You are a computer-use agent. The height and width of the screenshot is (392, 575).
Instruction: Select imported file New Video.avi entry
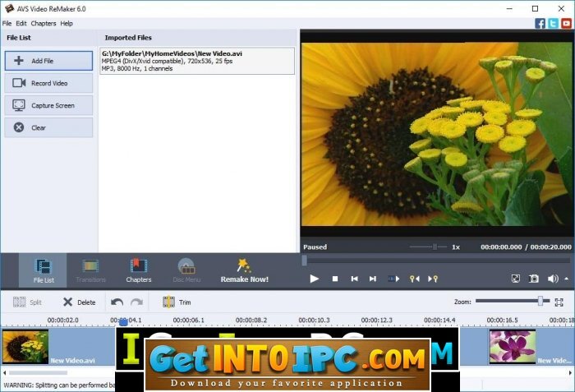pyautogui.click(x=197, y=61)
